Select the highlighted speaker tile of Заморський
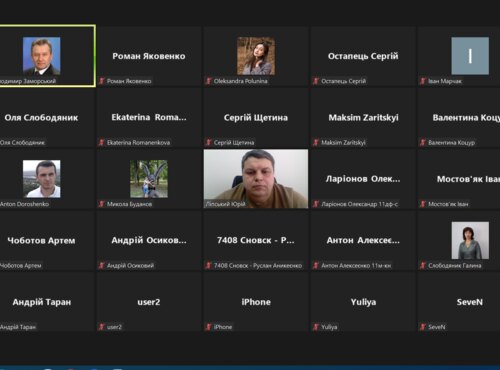The width and height of the screenshot is (500, 370). [47, 56]
